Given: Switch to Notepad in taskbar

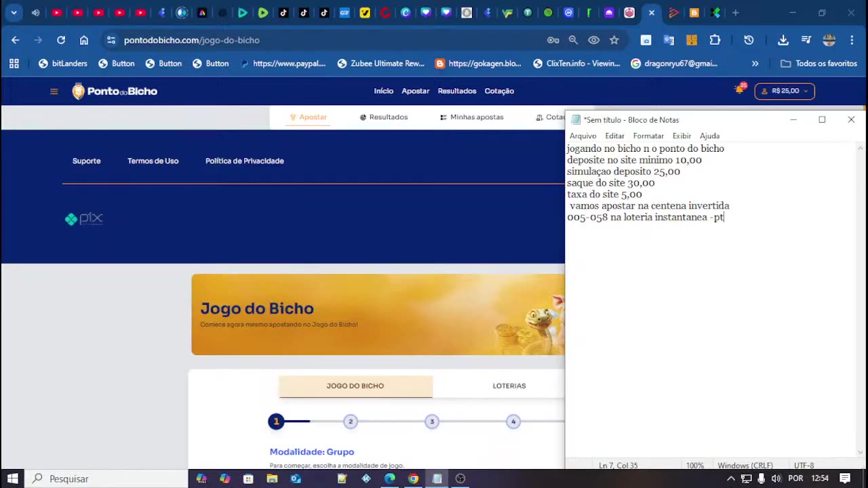Looking at the screenshot, I should (x=437, y=479).
